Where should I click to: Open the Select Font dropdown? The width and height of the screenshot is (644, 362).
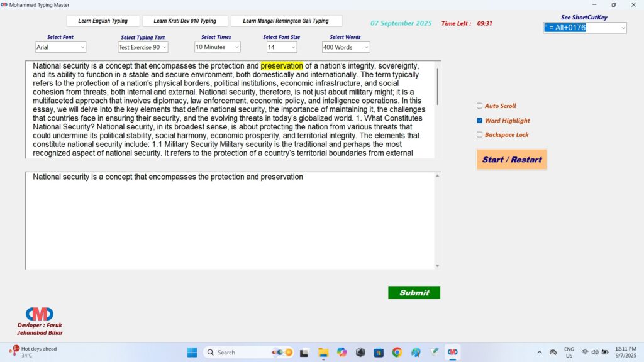coord(60,47)
